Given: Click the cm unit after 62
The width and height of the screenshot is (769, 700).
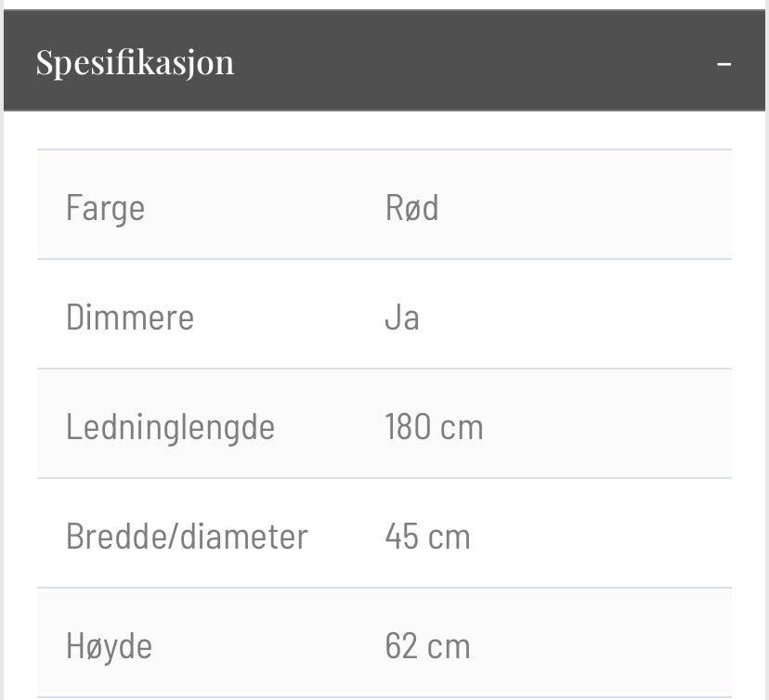Looking at the screenshot, I should pyautogui.click(x=449, y=646).
